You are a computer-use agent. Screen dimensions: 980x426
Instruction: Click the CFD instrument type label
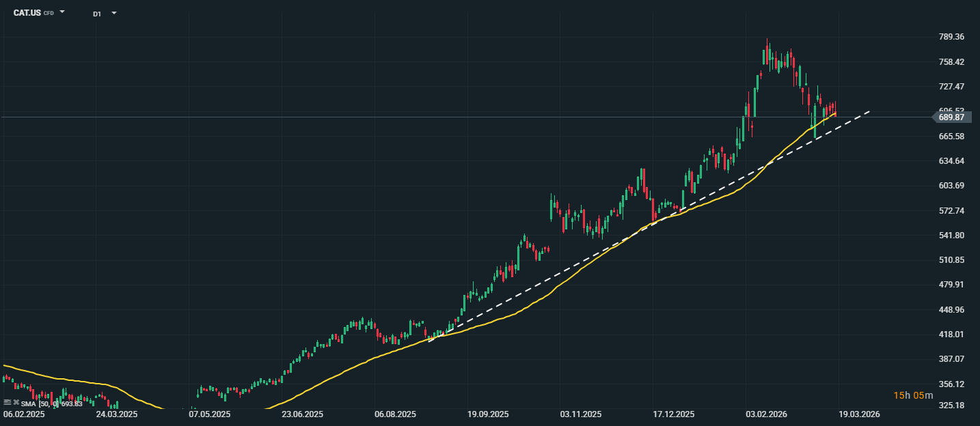pos(49,14)
